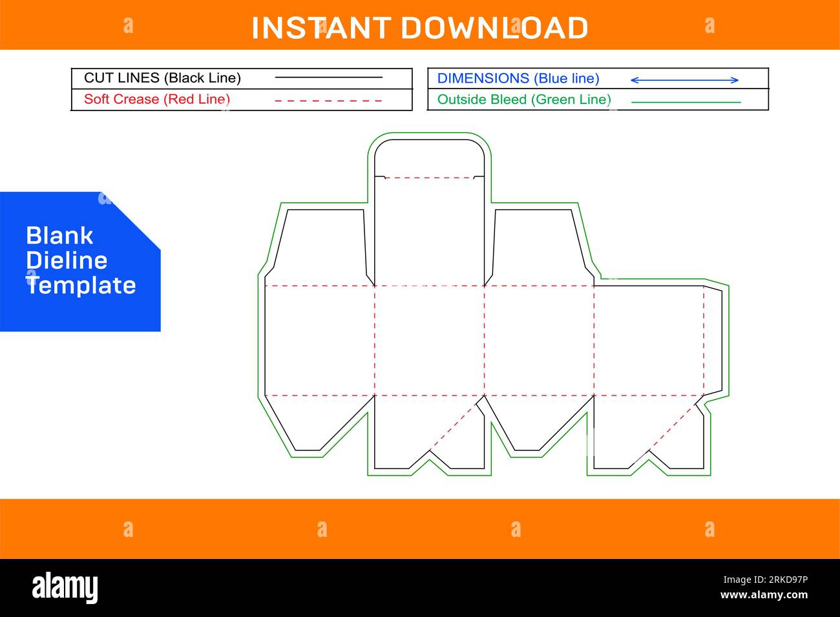Select the 'Soft Crease (Red Line)' legend label
This screenshot has height=617, width=840.
pos(157,99)
